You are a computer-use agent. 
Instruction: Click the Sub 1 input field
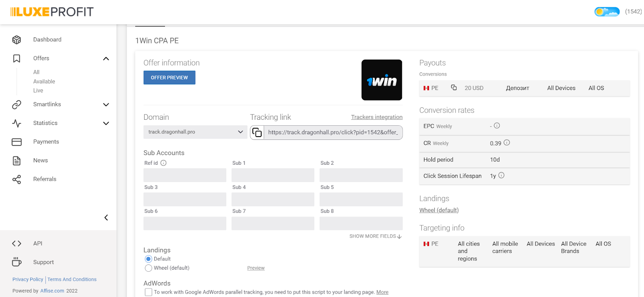[x=273, y=175]
